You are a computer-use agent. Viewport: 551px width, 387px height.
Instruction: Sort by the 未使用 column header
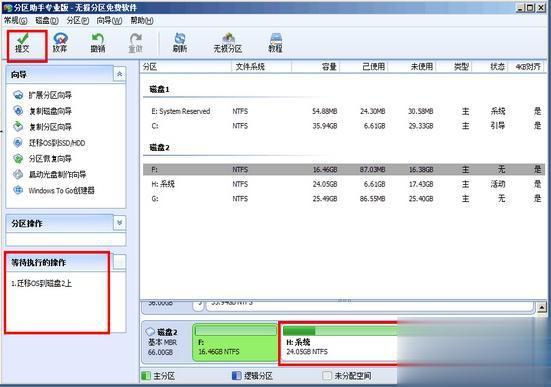tap(412, 66)
